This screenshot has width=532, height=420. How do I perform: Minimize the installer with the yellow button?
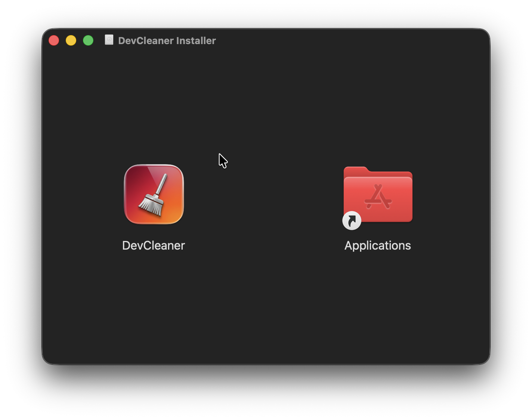coord(71,40)
